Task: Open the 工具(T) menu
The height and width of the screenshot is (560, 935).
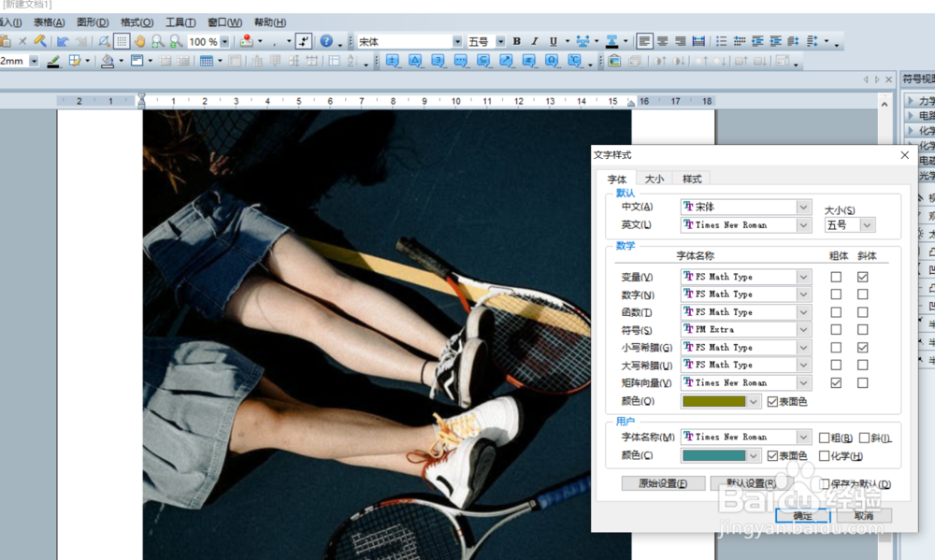Action: (180, 22)
